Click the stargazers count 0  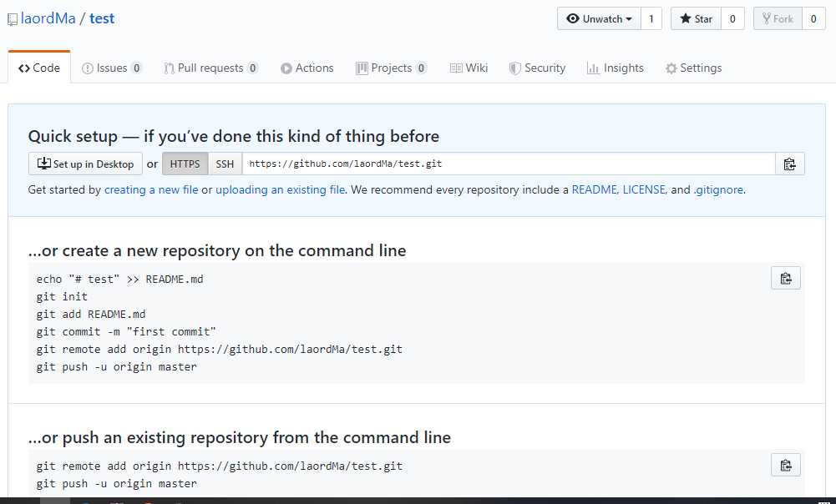732,18
